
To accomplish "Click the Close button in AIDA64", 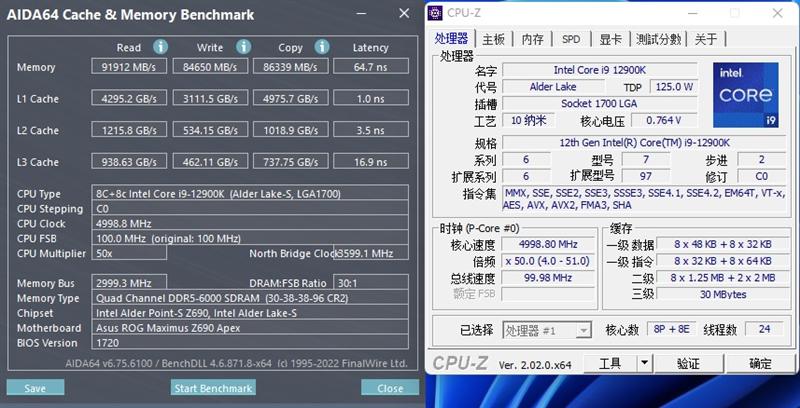I will [390, 388].
